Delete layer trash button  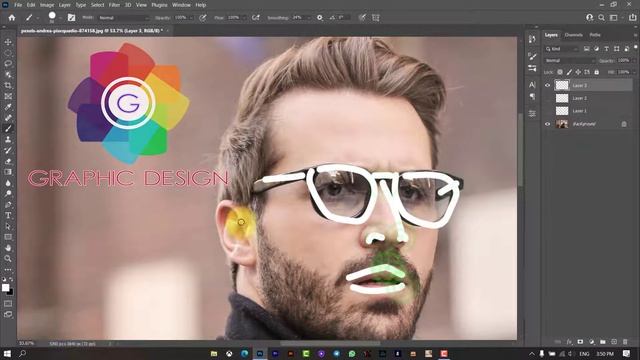point(625,342)
